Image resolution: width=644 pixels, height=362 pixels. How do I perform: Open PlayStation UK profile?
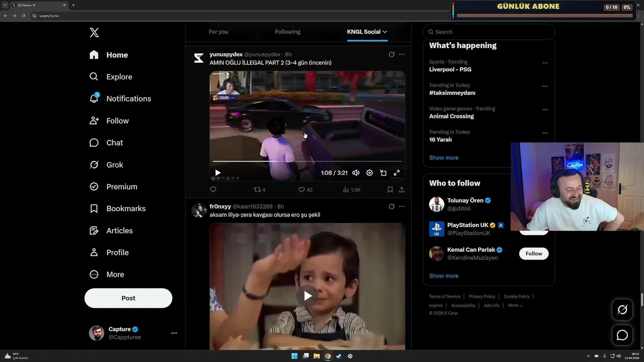coord(468,225)
